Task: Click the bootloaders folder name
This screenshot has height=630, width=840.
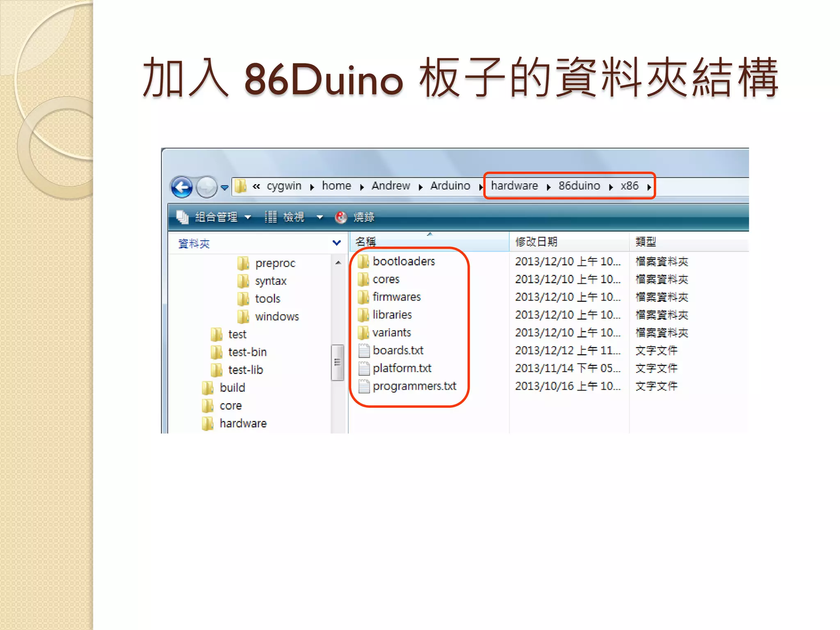Action: point(404,261)
